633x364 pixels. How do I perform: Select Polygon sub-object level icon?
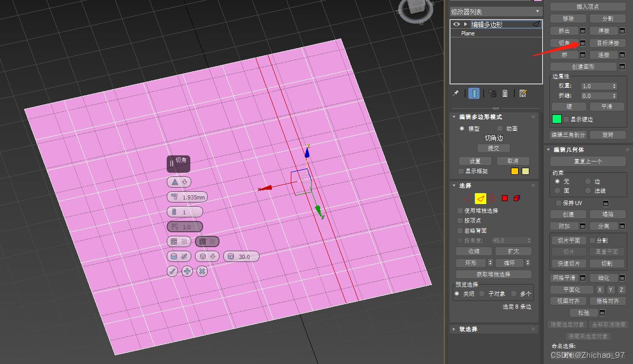[x=505, y=198]
